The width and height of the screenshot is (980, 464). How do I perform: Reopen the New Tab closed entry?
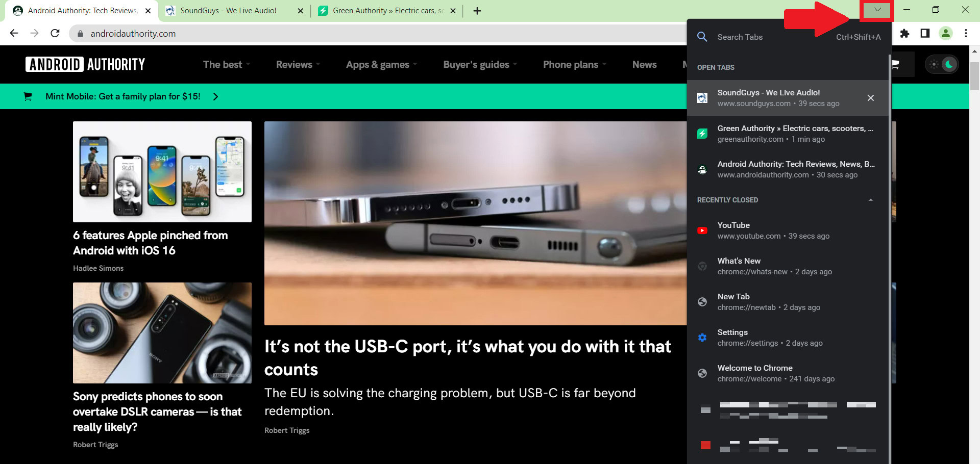pyautogui.click(x=788, y=302)
